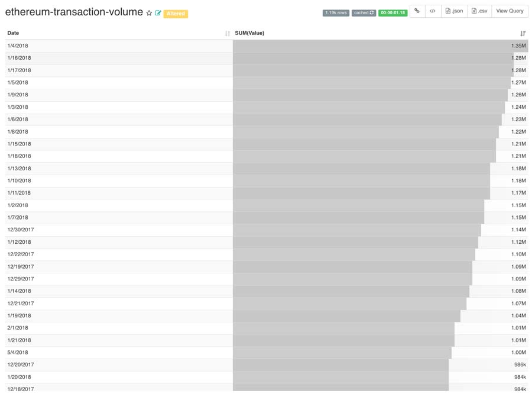This screenshot has width=532, height=400.
Task: Select the 12/22/2017 date cell
Action: point(119,254)
